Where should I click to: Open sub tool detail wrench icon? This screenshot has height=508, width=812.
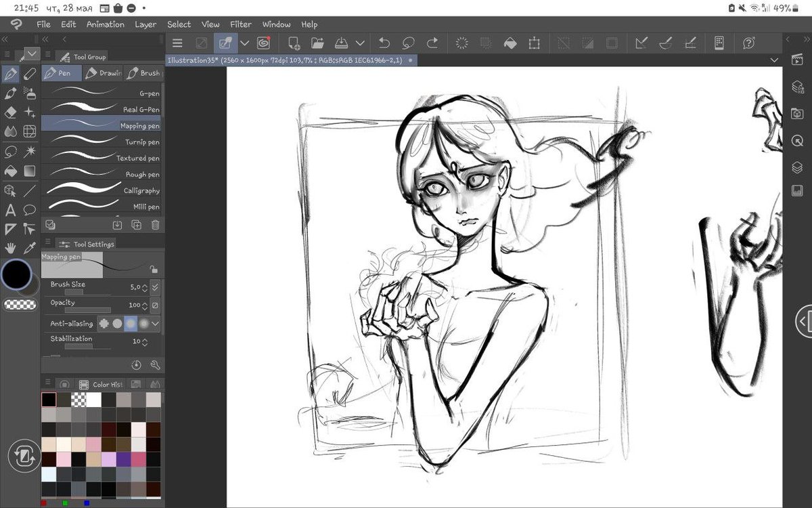pos(155,365)
